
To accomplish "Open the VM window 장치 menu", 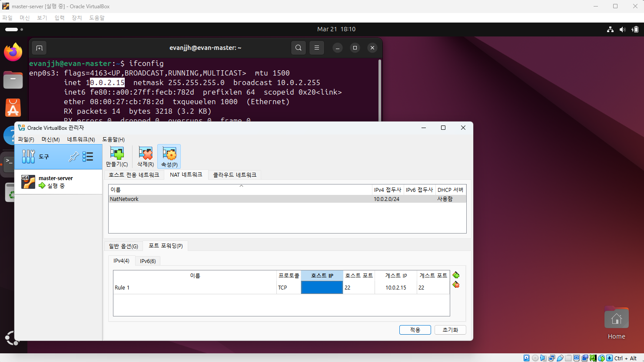I will (77, 18).
